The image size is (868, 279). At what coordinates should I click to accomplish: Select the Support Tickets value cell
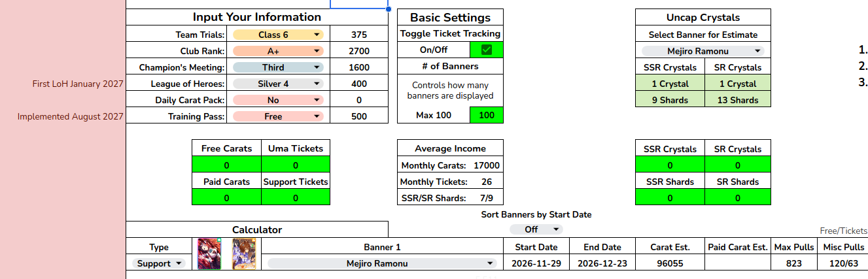pyautogui.click(x=296, y=197)
